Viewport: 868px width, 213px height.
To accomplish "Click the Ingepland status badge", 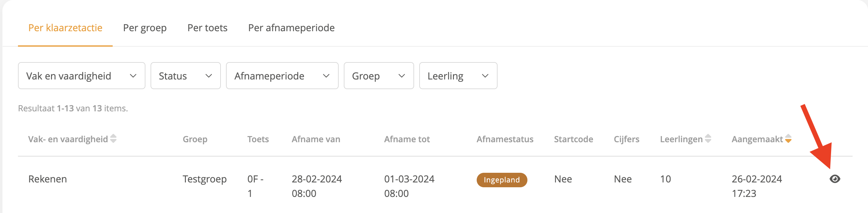I will 502,180.
